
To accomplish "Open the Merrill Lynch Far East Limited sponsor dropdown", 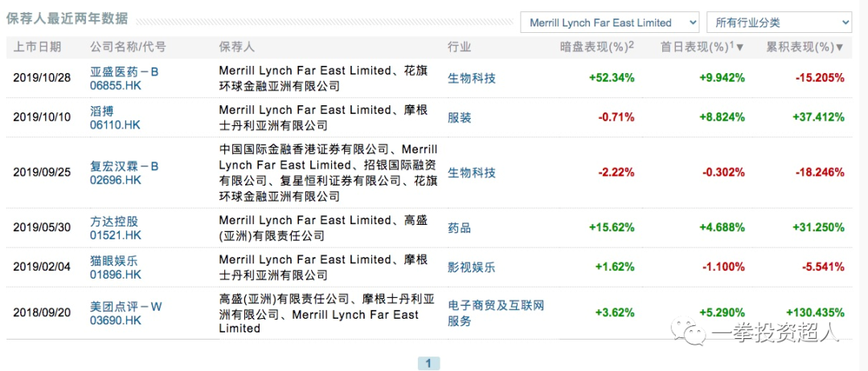I will (x=609, y=22).
